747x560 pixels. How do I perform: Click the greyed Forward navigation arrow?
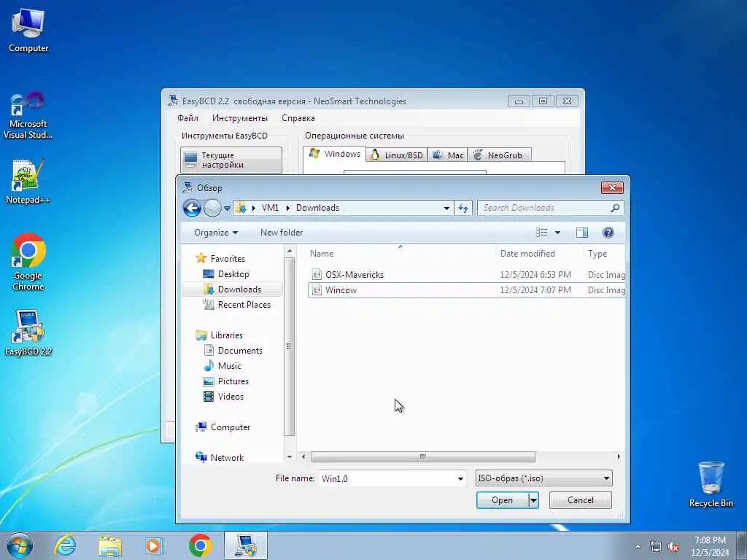[x=212, y=208]
